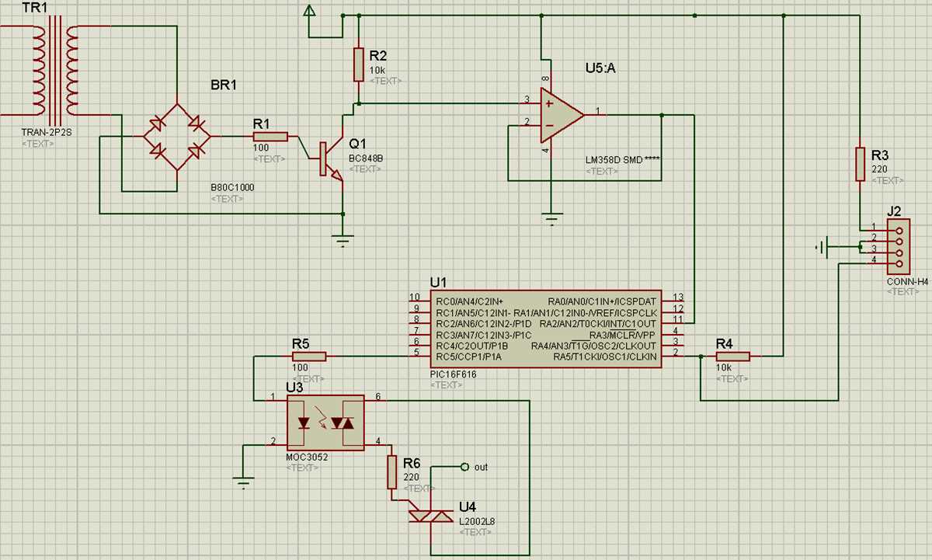Click the BC848B part value

click(367, 158)
